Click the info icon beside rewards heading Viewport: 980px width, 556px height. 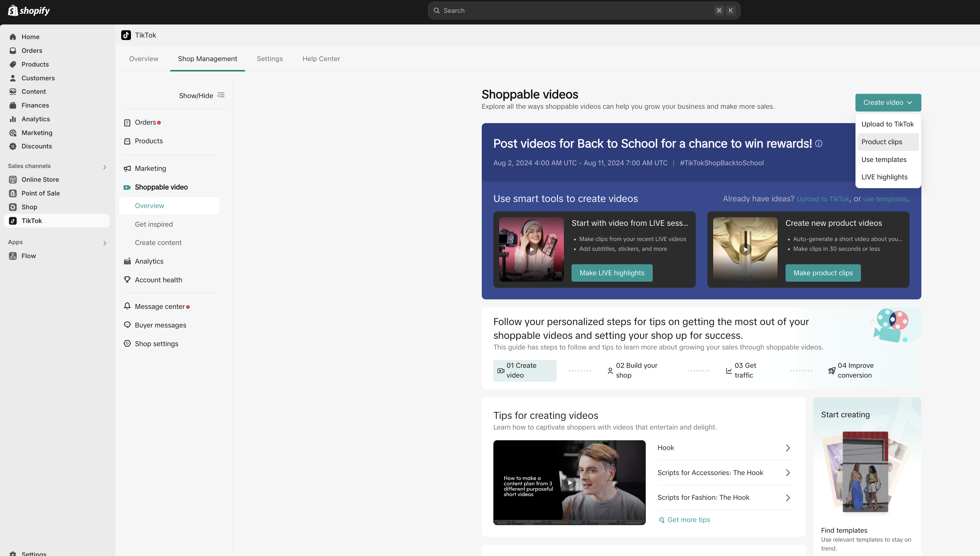click(818, 144)
